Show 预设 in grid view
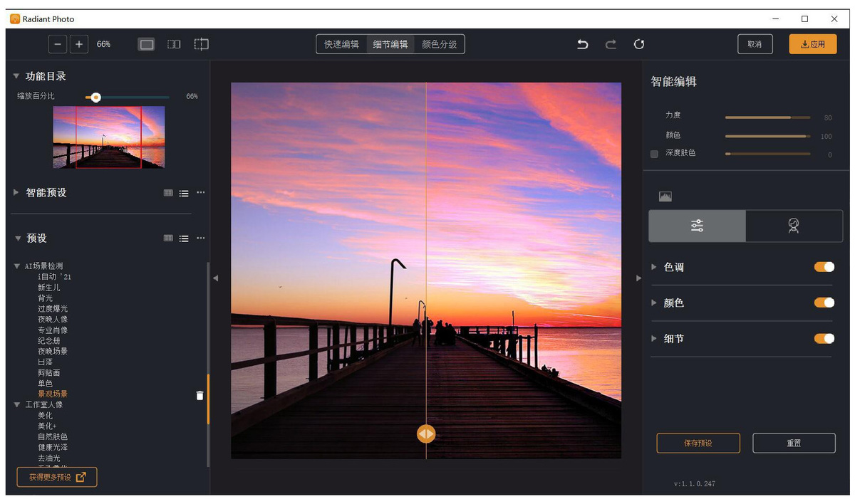855x504 pixels. tap(168, 238)
